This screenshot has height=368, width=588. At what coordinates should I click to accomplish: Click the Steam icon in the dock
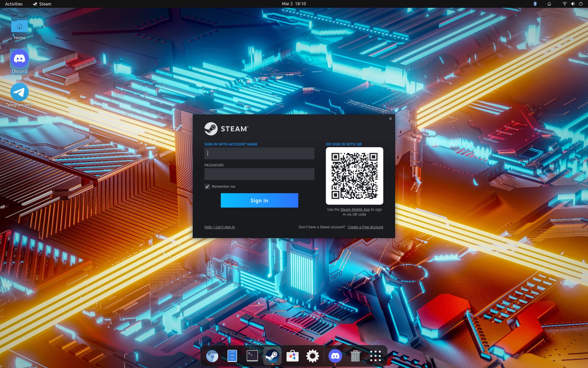[272, 356]
